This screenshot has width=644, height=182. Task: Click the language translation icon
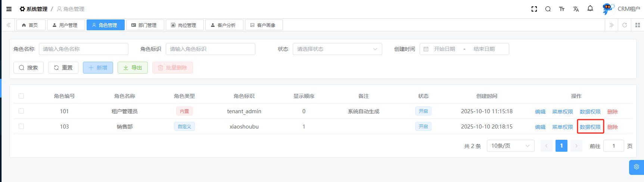(576, 9)
